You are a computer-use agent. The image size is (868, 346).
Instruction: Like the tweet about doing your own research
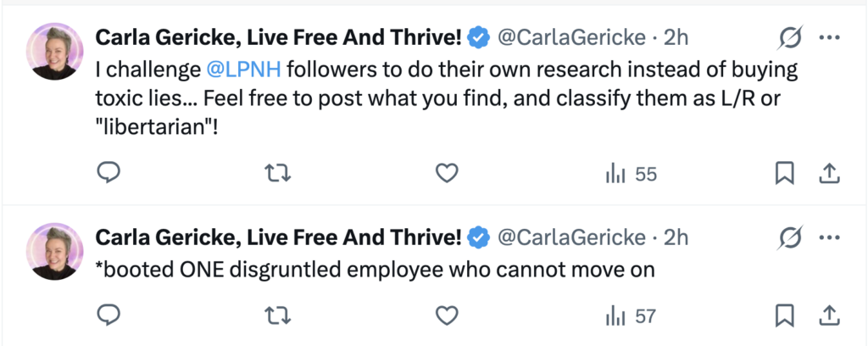446,174
